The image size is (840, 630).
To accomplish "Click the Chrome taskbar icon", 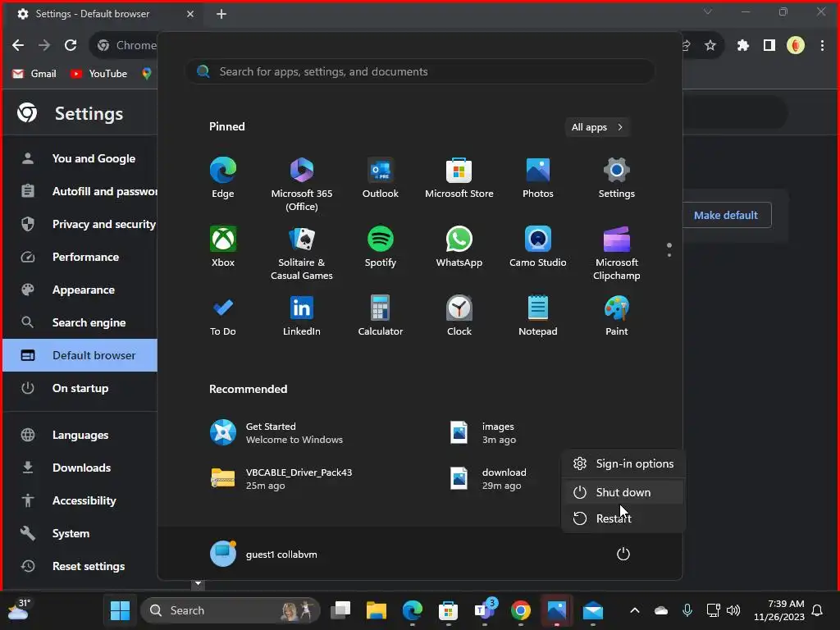I will point(520,610).
